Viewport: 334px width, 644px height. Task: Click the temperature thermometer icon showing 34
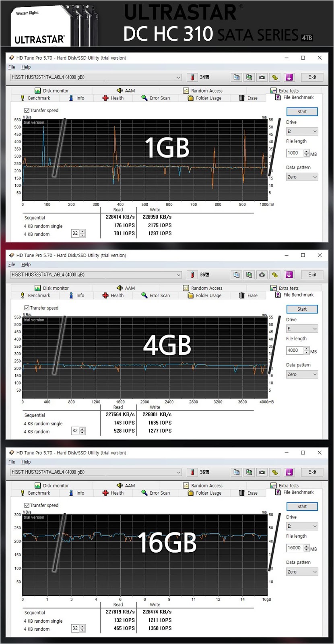point(192,77)
